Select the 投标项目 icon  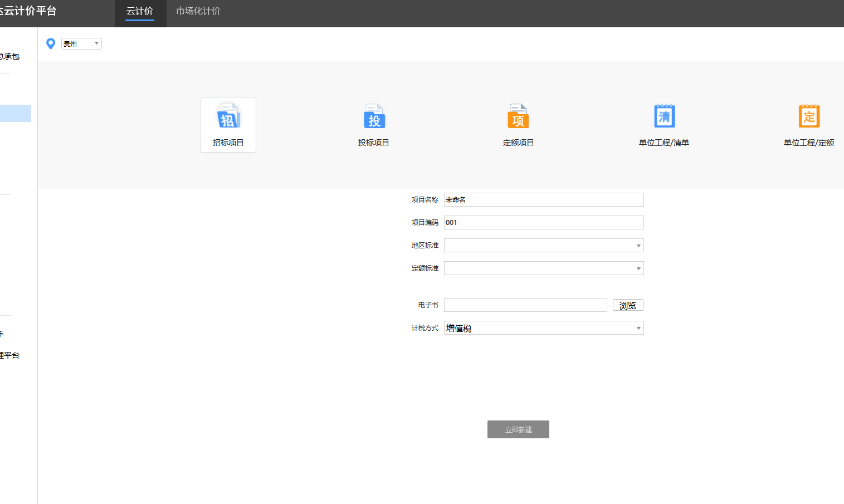tap(374, 116)
